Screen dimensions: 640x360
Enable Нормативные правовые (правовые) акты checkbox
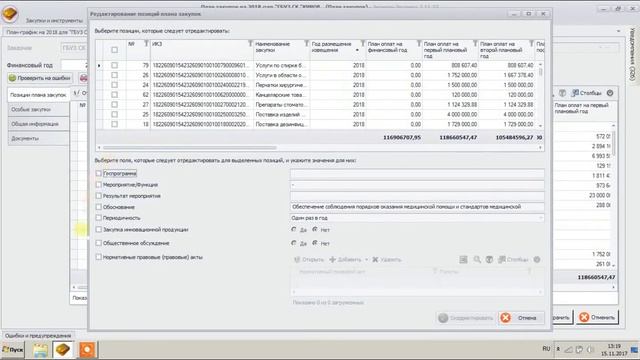tap(98, 257)
